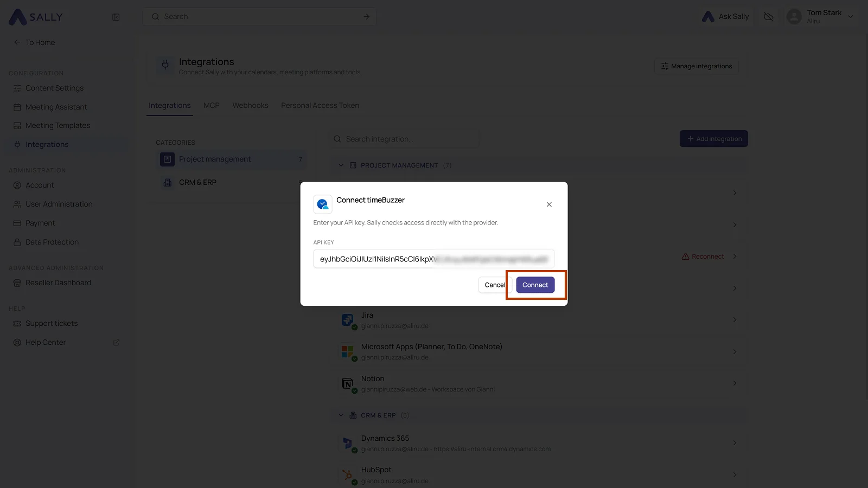Open Meeting Templates
The width and height of the screenshot is (868, 488).
click(x=58, y=125)
